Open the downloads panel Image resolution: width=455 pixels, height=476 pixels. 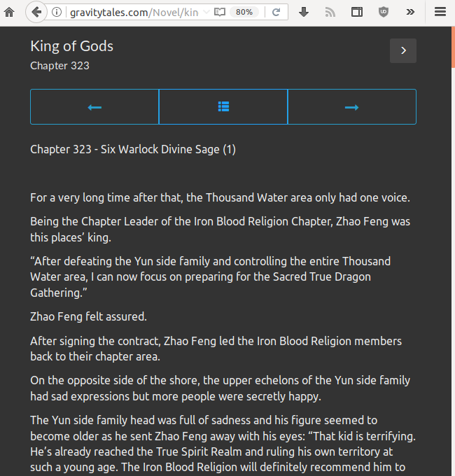pyautogui.click(x=304, y=12)
